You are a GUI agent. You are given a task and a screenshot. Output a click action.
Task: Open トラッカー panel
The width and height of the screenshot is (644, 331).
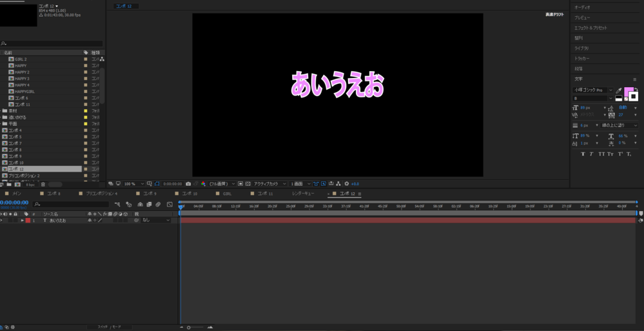582,59
